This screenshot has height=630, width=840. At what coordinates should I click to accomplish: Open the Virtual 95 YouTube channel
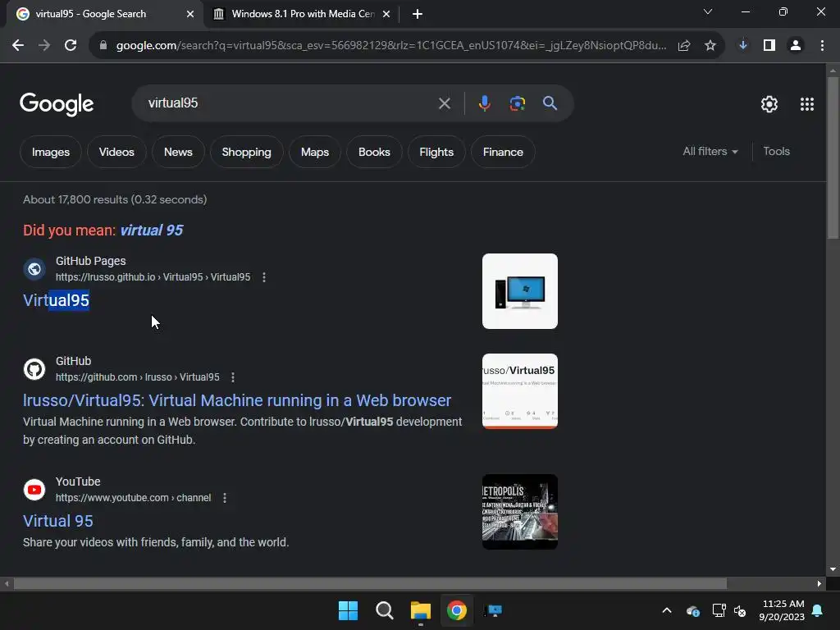(x=58, y=521)
